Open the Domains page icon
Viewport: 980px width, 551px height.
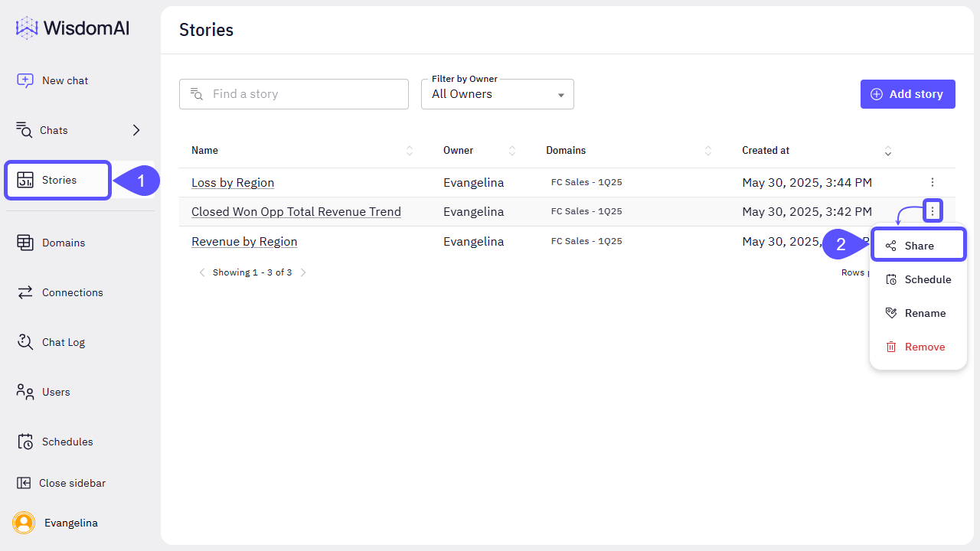25,243
